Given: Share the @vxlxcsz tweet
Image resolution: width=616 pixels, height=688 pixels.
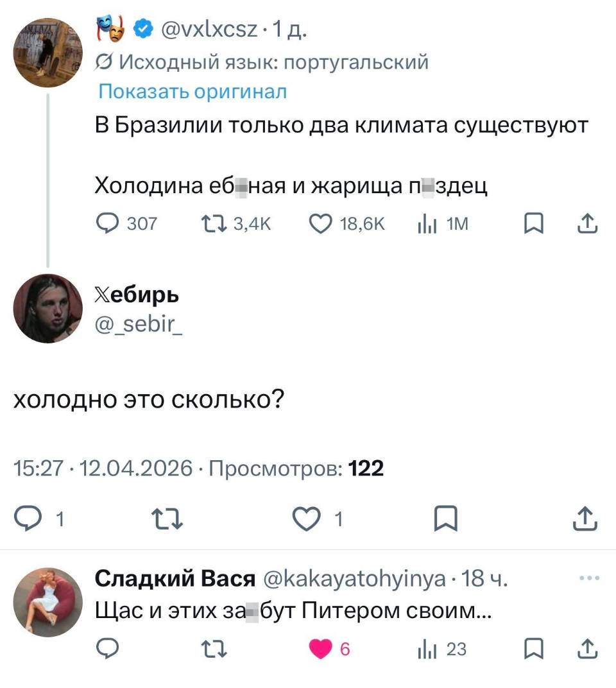Looking at the screenshot, I should (x=588, y=223).
